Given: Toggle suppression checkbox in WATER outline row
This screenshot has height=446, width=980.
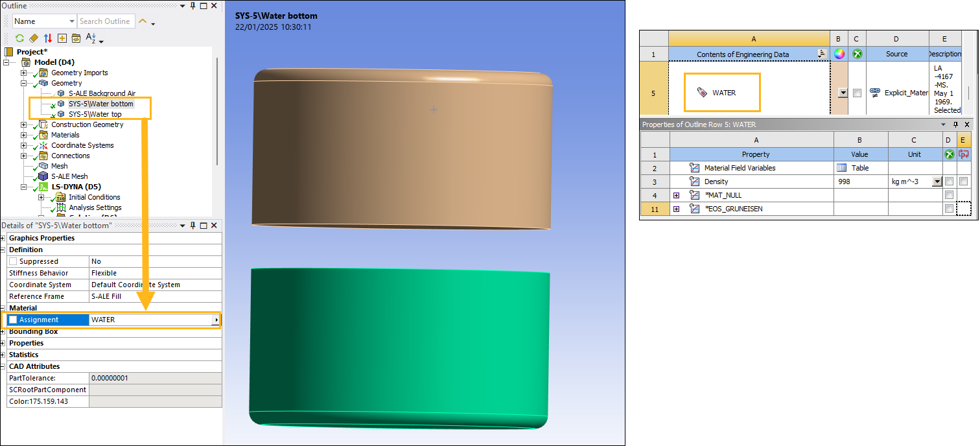Looking at the screenshot, I should coord(857,93).
